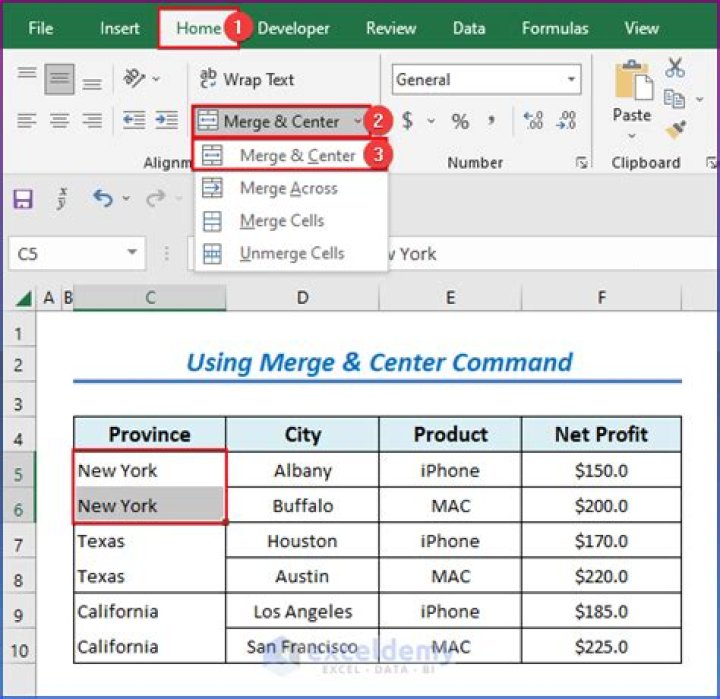This screenshot has width=720, height=699.
Task: Align text left
Action: [x=27, y=121]
